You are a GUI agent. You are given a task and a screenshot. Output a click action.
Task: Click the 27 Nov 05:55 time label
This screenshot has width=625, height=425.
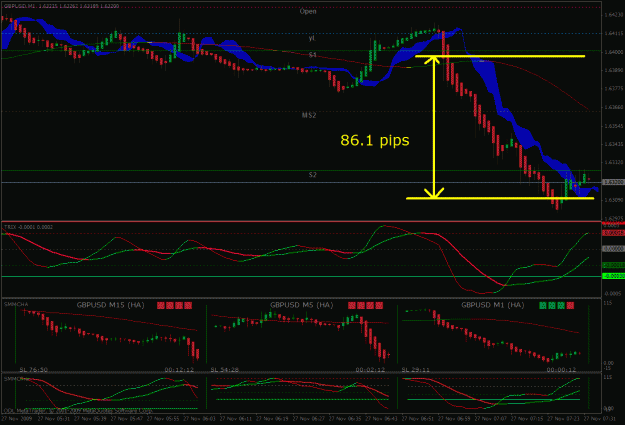(x=163, y=419)
